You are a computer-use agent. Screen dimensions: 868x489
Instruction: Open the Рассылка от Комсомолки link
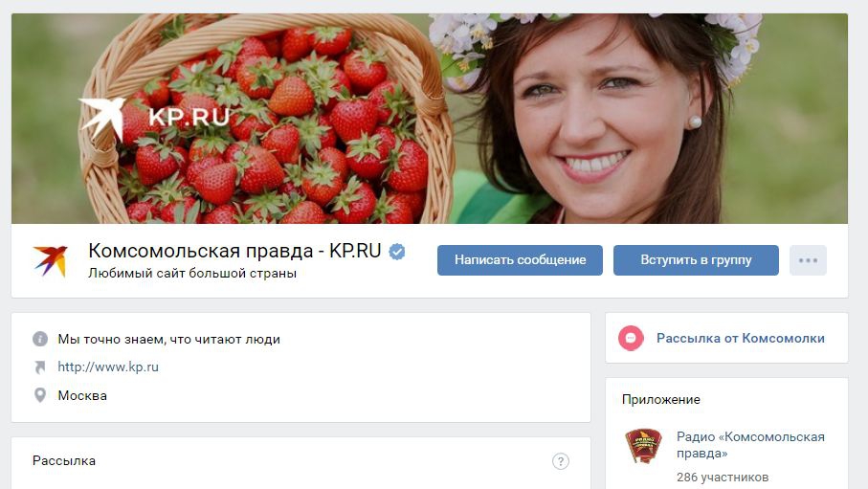click(x=740, y=338)
